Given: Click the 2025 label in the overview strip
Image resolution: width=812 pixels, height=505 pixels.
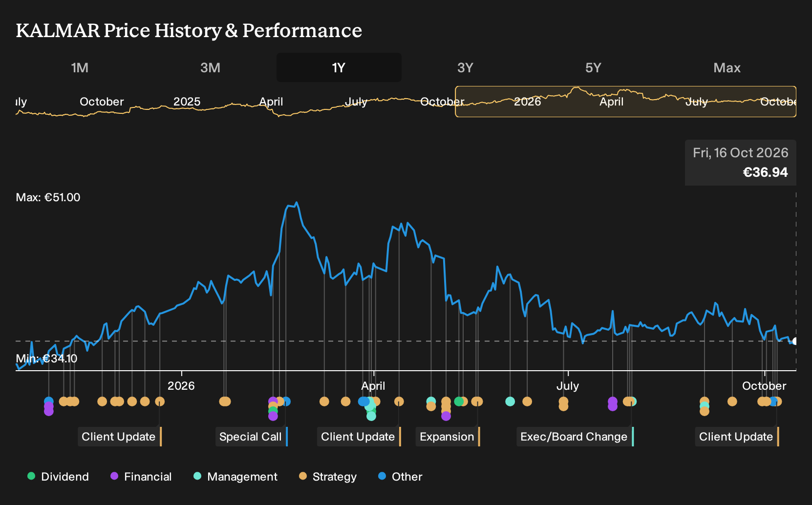Looking at the screenshot, I should point(187,102).
